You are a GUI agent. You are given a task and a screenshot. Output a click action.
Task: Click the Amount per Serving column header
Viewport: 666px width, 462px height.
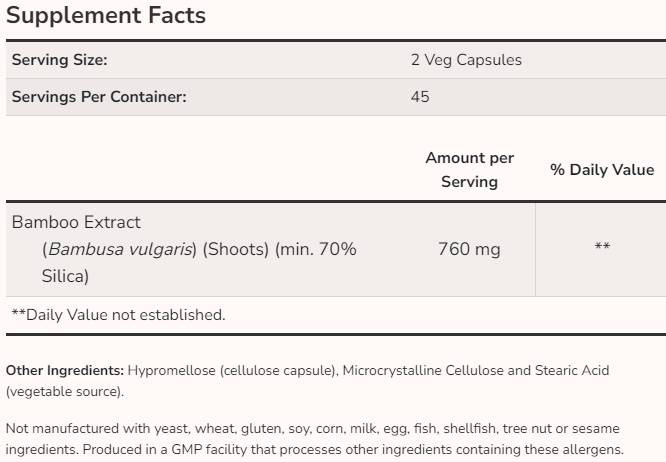(469, 170)
